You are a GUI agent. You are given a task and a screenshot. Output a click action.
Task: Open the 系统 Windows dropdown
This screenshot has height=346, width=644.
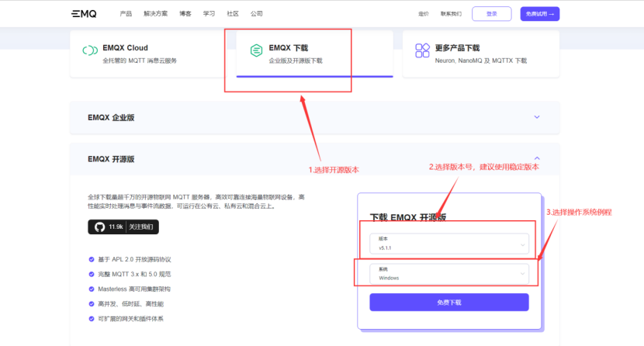tap(449, 274)
